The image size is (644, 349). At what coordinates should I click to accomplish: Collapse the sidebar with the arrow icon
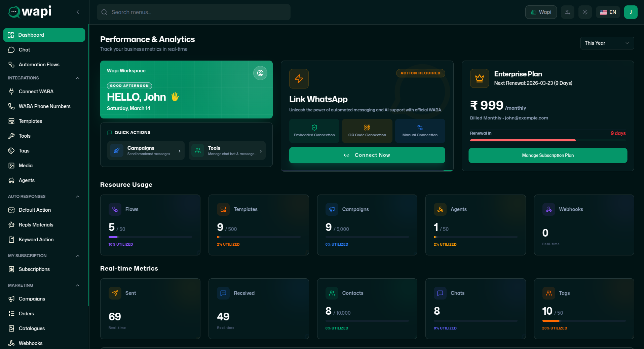click(78, 12)
